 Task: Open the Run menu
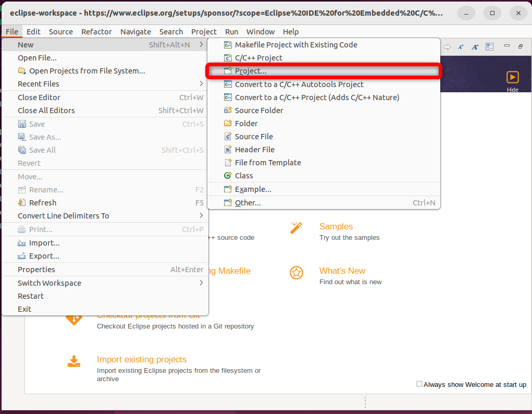click(x=231, y=32)
